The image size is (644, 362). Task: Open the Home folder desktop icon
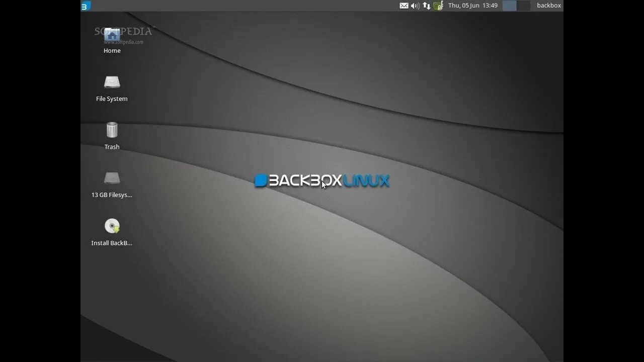click(112, 34)
